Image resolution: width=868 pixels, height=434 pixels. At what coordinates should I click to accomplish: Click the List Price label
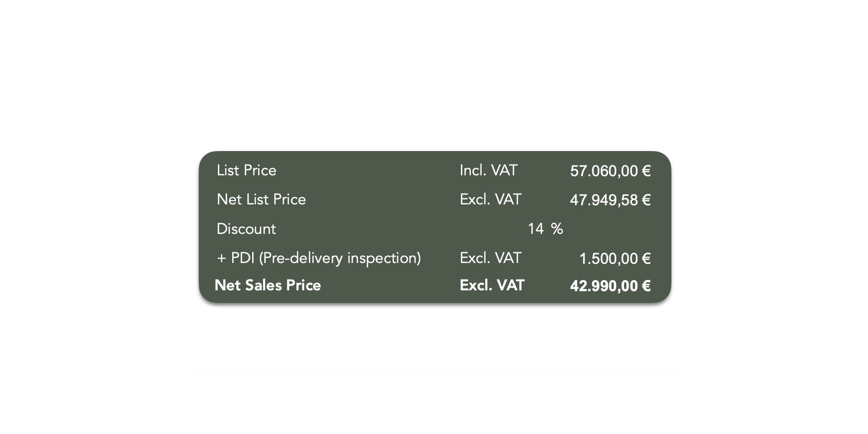coord(247,171)
